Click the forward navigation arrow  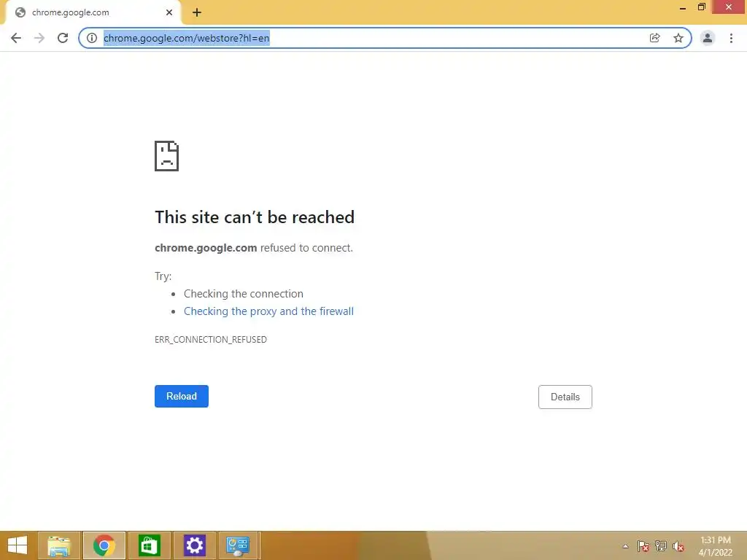tap(39, 38)
